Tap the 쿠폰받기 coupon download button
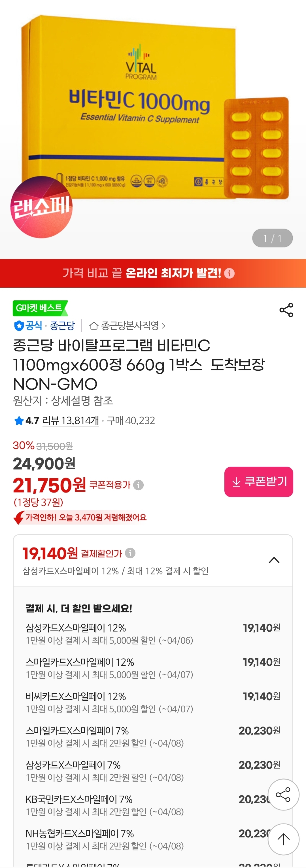Image resolution: width=306 pixels, height=868 pixels. [x=258, y=481]
